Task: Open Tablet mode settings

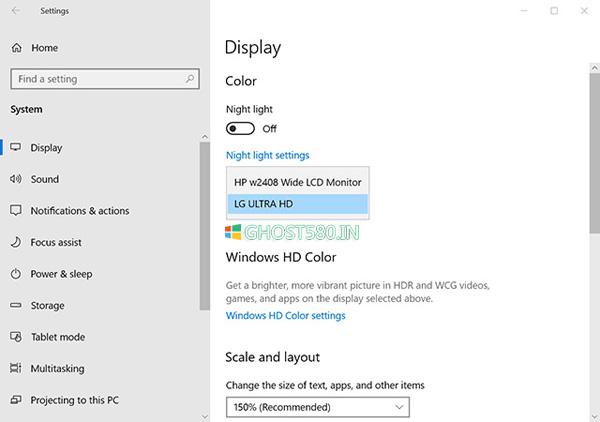Action: [58, 337]
